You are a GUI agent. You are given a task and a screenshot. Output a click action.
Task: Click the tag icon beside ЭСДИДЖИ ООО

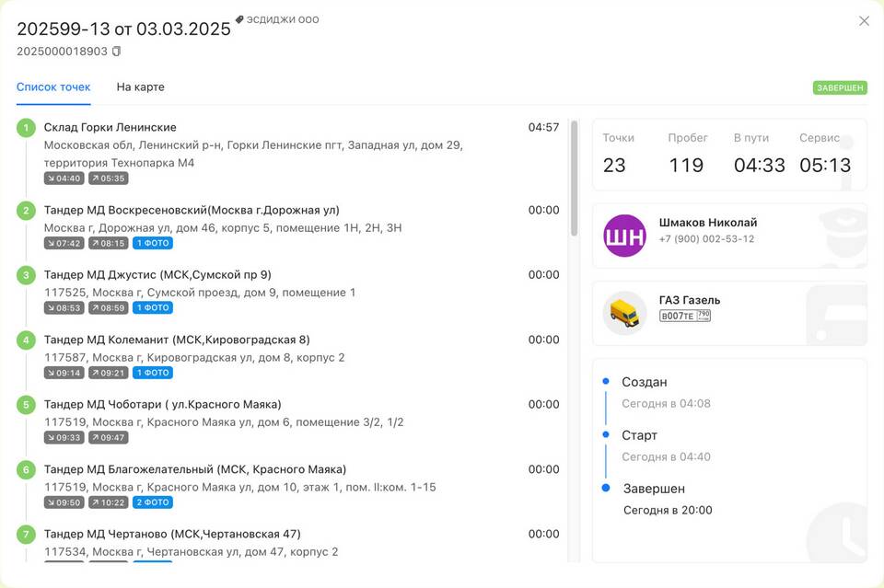239,19
